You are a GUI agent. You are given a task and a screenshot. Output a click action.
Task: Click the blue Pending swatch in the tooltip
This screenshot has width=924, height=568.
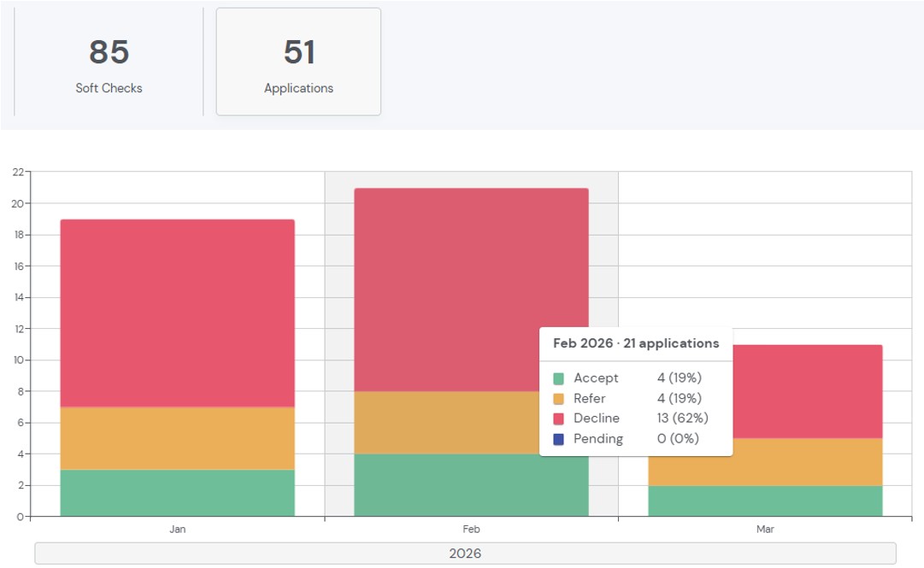[x=559, y=439]
